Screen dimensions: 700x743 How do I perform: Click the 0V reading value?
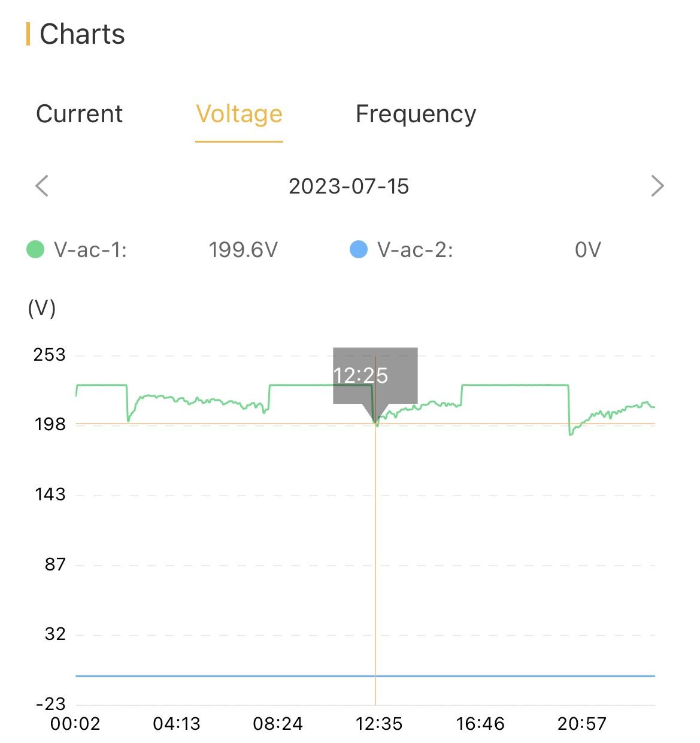point(587,249)
